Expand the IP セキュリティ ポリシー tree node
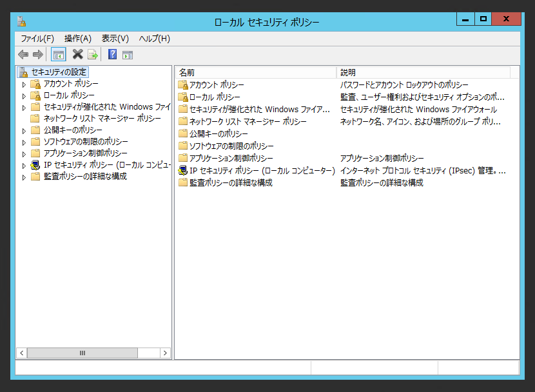 point(24,166)
